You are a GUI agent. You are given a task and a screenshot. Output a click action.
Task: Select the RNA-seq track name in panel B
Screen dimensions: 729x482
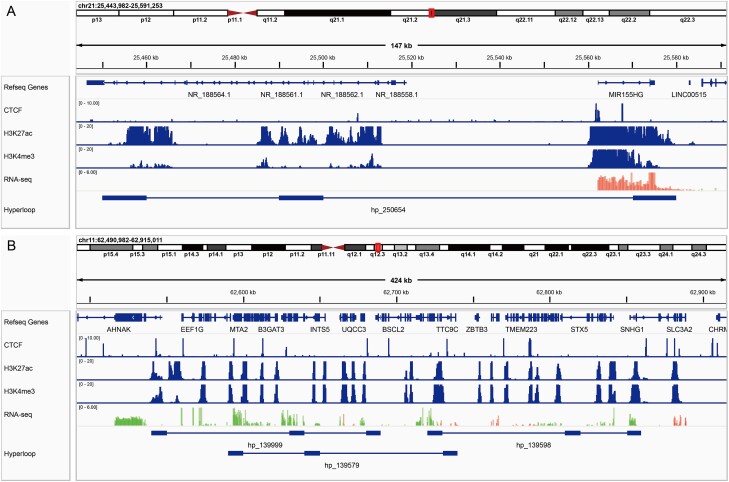[x=18, y=414]
